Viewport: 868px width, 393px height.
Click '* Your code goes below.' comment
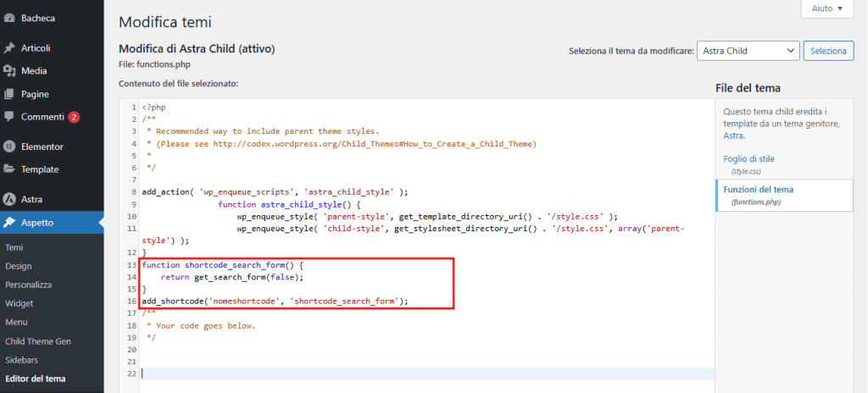(202, 326)
